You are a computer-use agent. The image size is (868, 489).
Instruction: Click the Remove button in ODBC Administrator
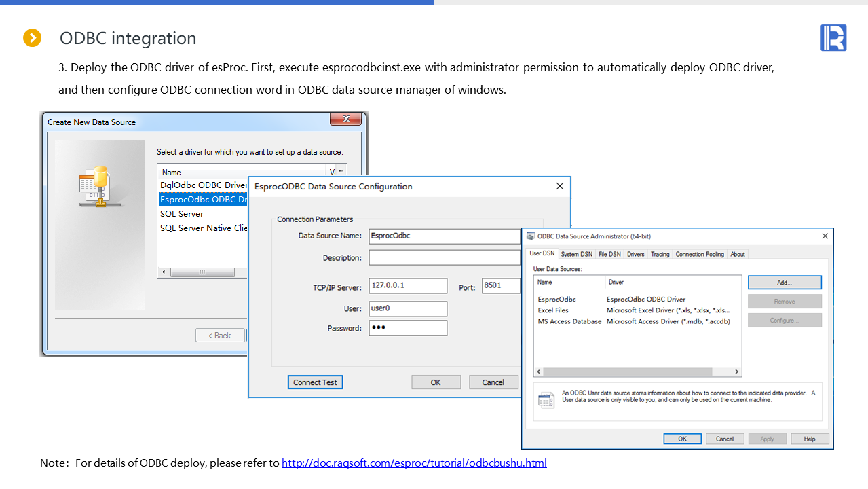pyautogui.click(x=785, y=302)
